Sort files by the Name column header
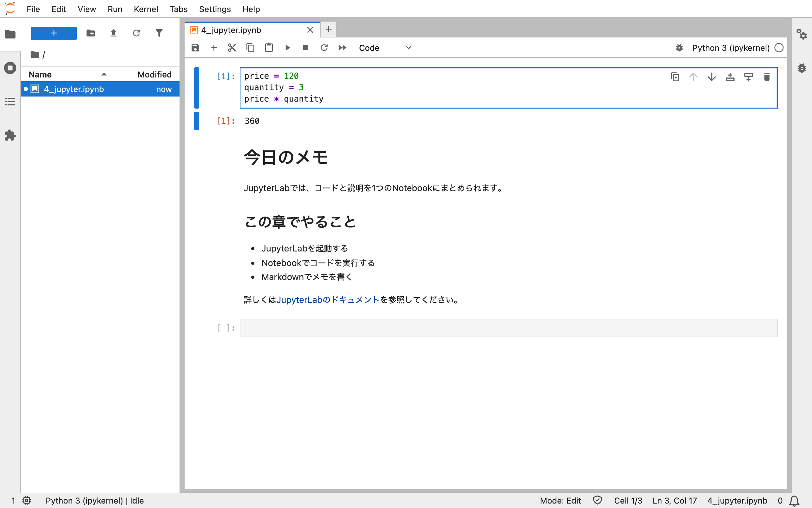The height and width of the screenshot is (508, 812). click(x=69, y=74)
